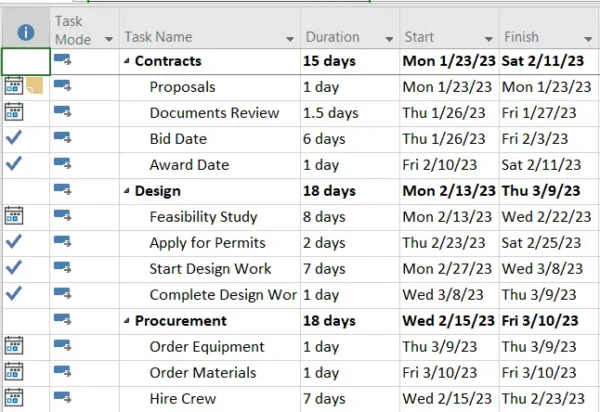Click the blue info indicator column header
The image size is (600, 412).
click(x=26, y=32)
